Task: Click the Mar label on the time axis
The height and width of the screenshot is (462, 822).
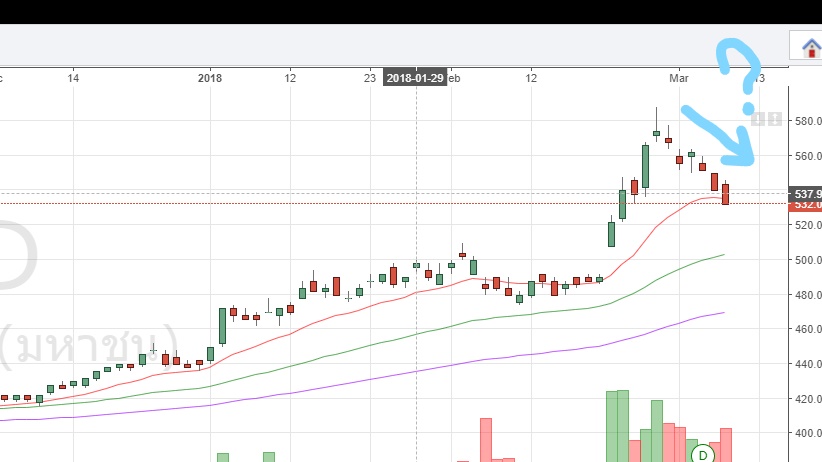Action: tap(678, 78)
